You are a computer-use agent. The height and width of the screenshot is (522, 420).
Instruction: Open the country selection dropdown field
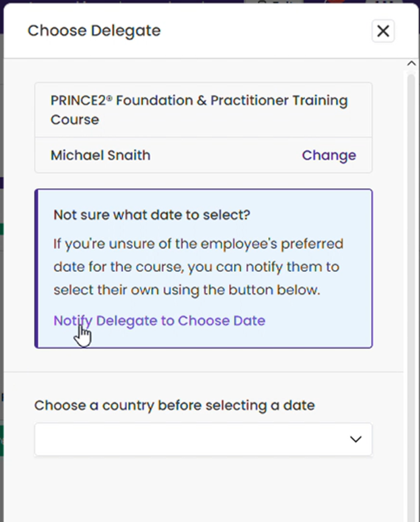(x=204, y=439)
